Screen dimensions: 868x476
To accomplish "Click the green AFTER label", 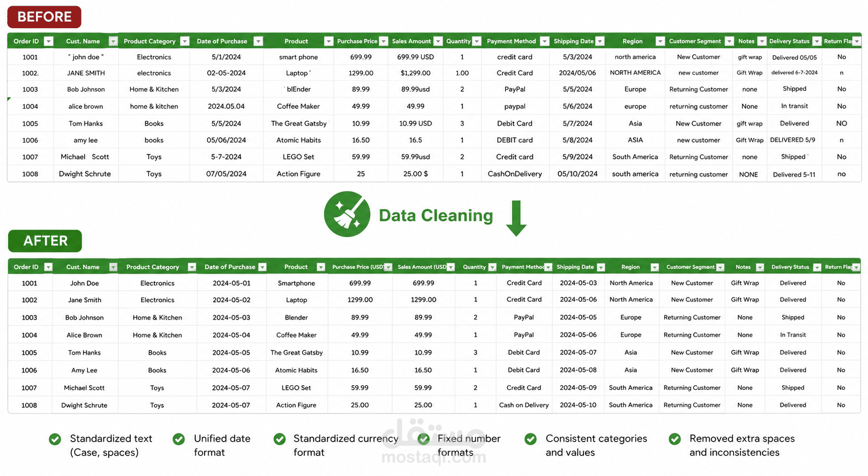I will click(x=45, y=241).
